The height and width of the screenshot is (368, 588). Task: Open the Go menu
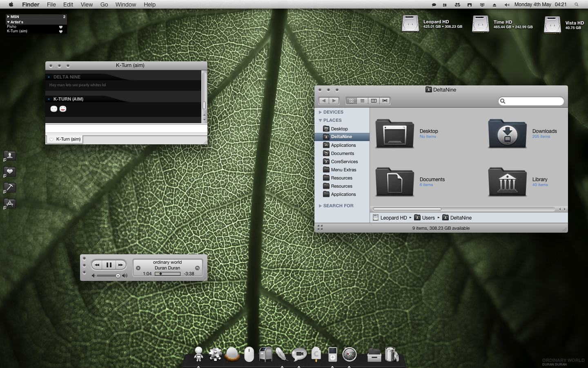coord(104,4)
